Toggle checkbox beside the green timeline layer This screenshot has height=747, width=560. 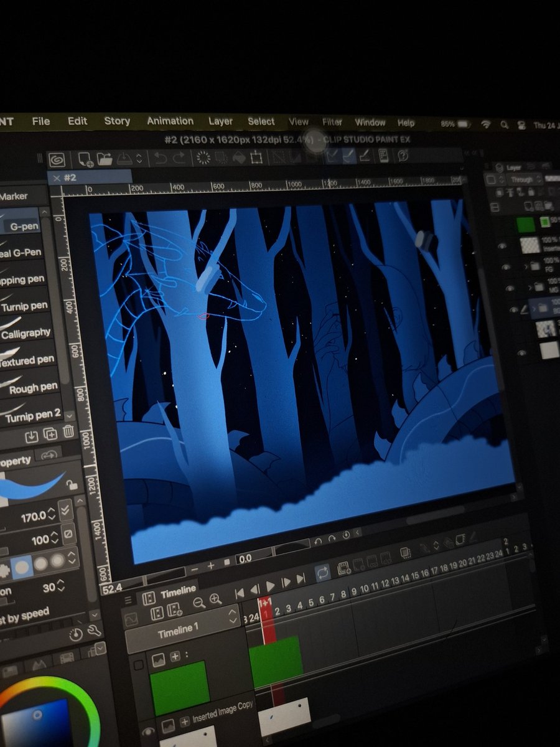[x=139, y=665]
